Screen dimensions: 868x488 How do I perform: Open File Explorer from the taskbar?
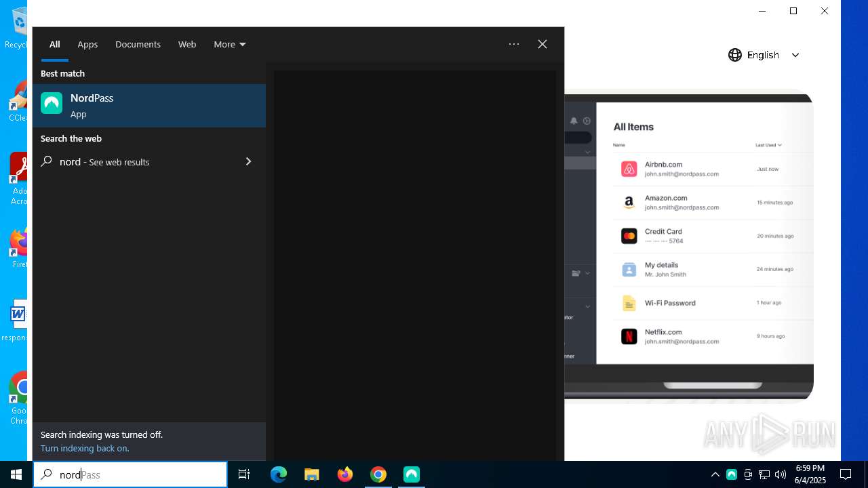[x=312, y=474]
